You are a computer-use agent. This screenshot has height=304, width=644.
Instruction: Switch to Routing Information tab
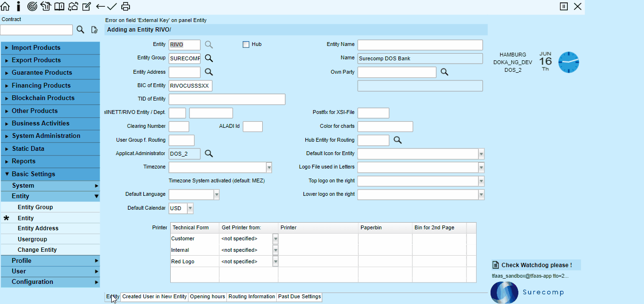(x=252, y=297)
